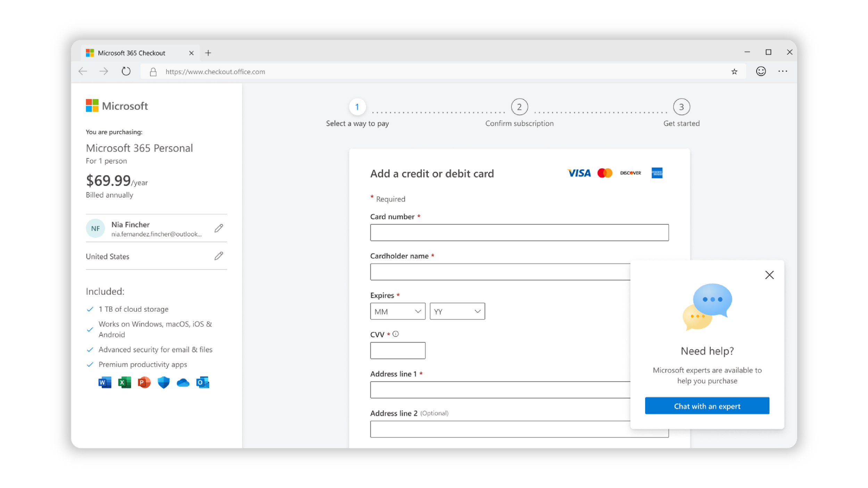Click the address bar URL

[215, 72]
